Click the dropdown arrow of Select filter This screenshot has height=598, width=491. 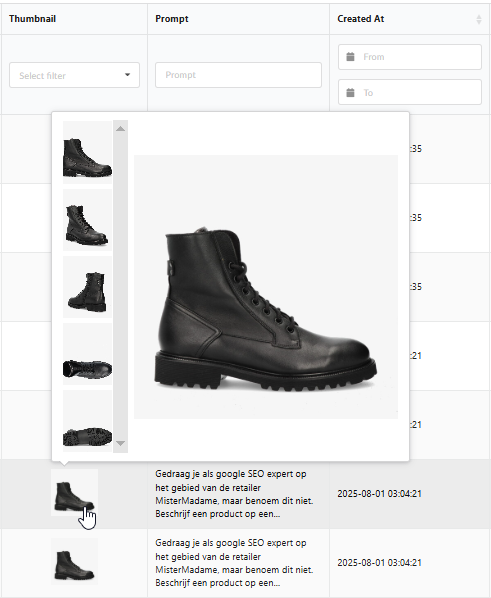coord(127,75)
